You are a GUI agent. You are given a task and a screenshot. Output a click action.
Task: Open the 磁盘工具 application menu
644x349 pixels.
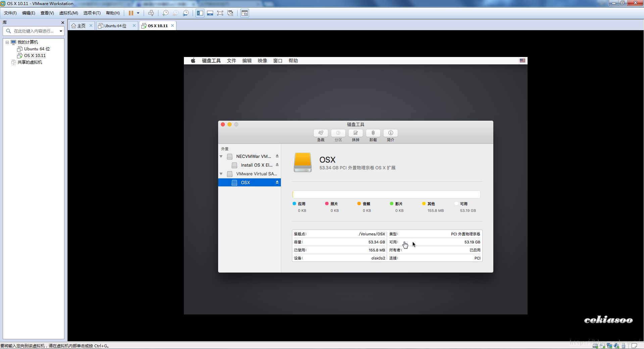click(211, 61)
